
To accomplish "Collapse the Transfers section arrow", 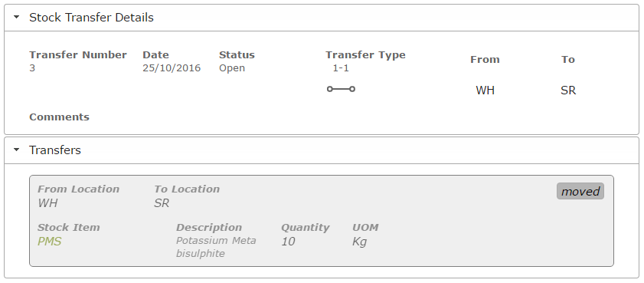I will tap(16, 150).
